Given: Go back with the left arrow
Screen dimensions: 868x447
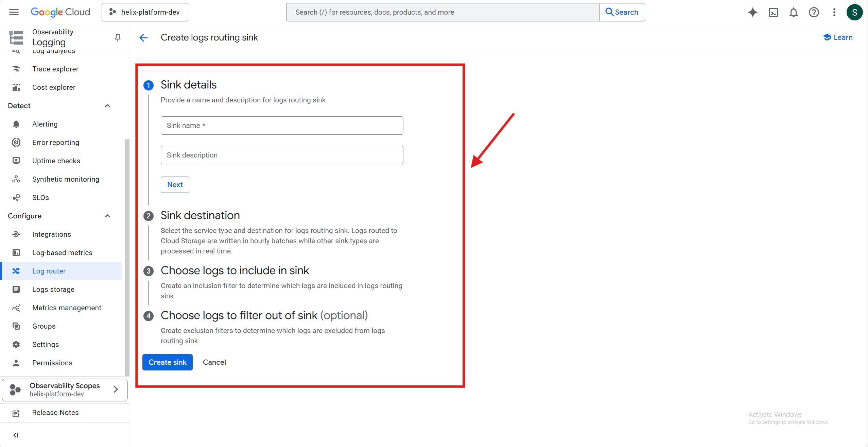Looking at the screenshot, I should tap(143, 37).
